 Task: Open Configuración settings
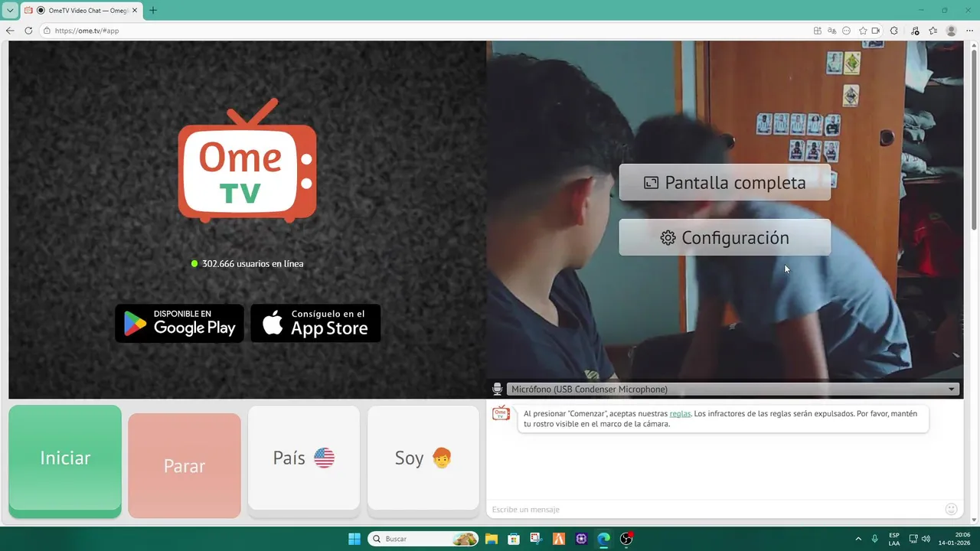[724, 237]
